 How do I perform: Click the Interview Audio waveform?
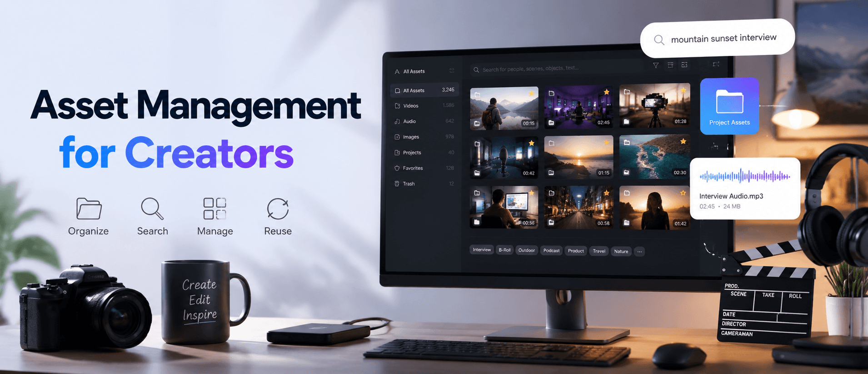[745, 176]
